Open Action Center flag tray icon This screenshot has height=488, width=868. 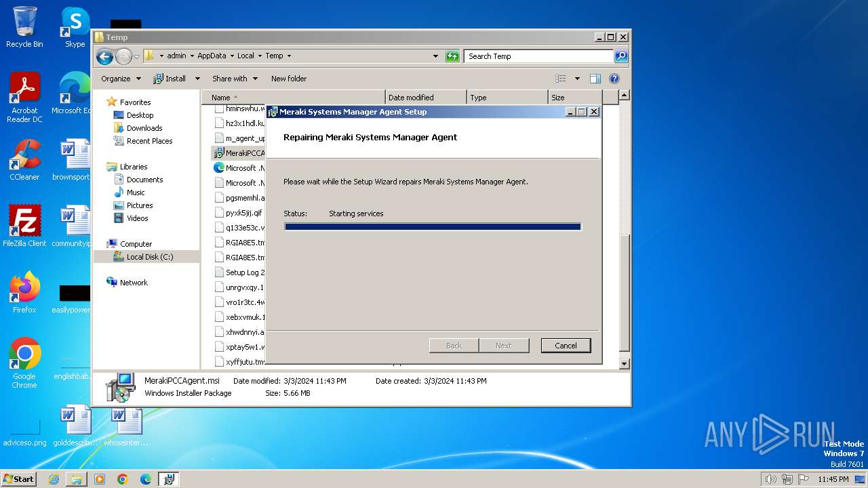pos(804,479)
